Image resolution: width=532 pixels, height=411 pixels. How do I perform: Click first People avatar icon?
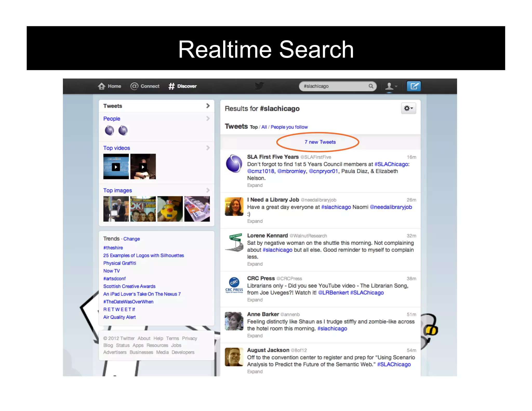pos(109,130)
